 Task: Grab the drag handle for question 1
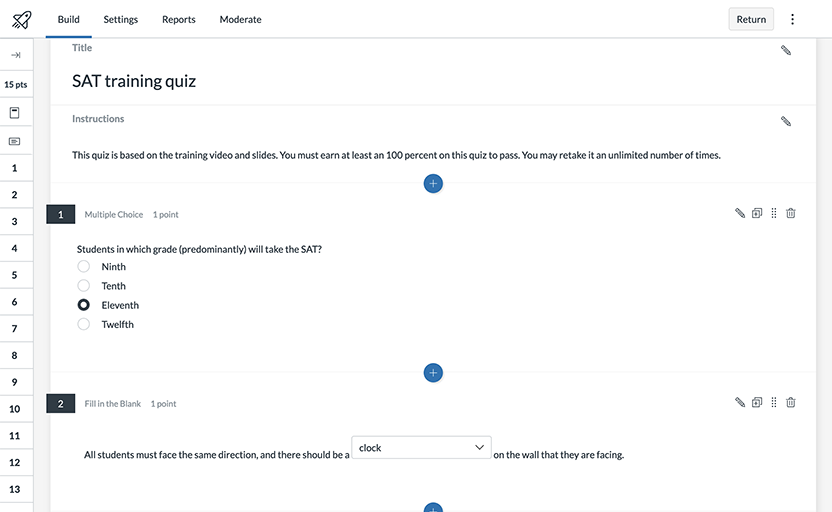774,213
